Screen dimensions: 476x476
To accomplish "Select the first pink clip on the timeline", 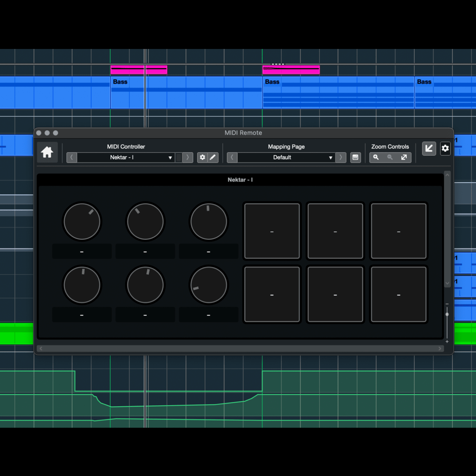I will (x=139, y=70).
